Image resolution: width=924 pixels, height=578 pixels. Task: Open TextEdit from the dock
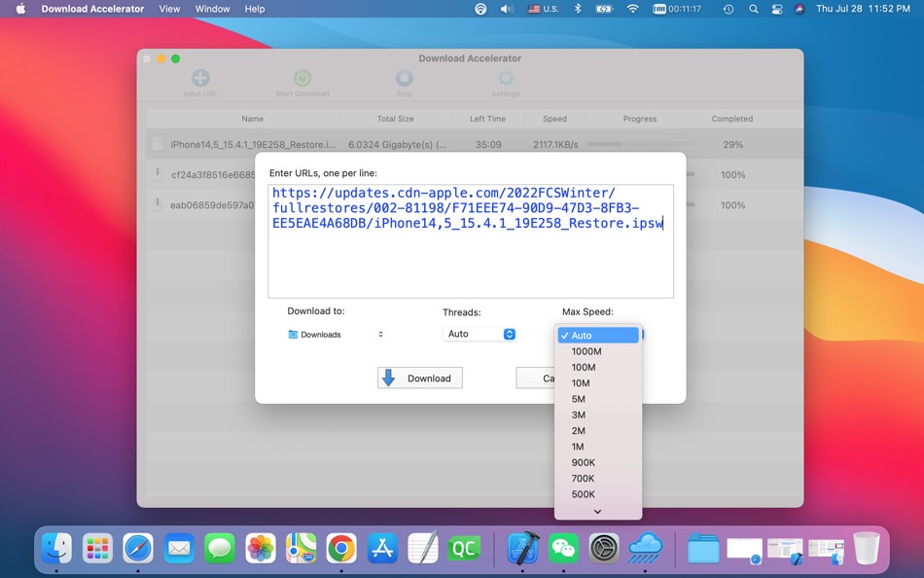(423, 548)
